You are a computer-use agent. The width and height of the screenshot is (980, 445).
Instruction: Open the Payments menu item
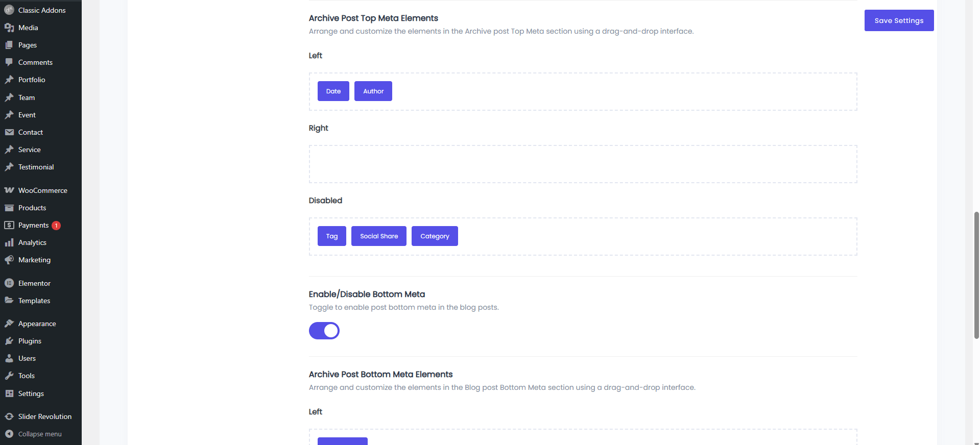pyautogui.click(x=33, y=225)
